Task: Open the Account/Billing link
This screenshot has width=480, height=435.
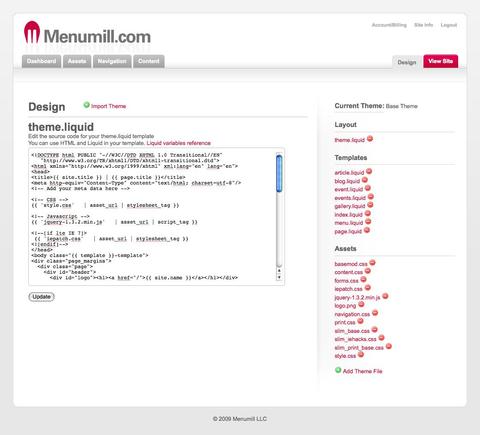Action: pos(389,25)
